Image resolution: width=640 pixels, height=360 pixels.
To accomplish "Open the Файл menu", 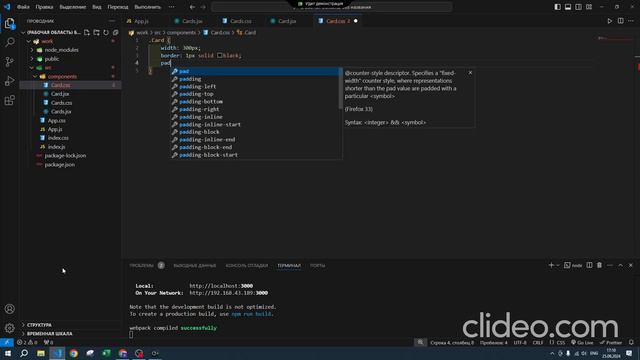I will (23, 7).
